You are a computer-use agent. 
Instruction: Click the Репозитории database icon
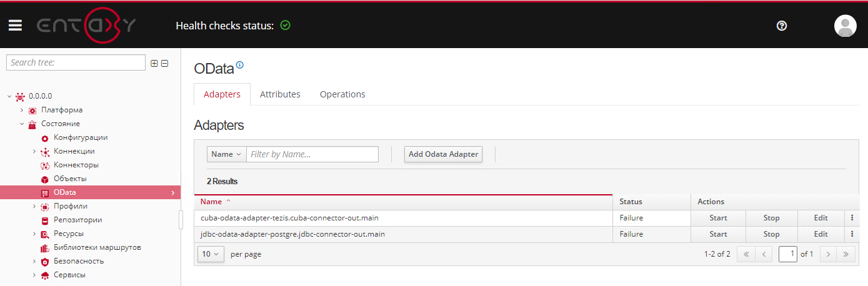pos(45,220)
